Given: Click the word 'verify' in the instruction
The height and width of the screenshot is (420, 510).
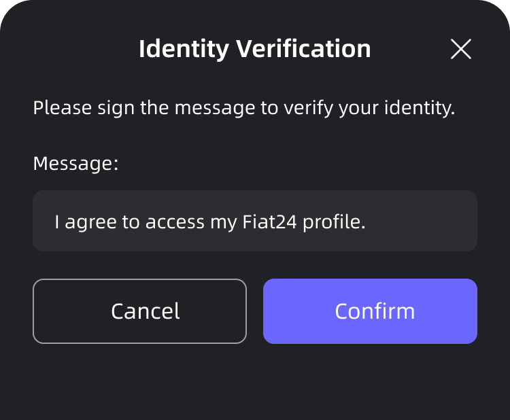Looking at the screenshot, I should pyautogui.click(x=305, y=108).
